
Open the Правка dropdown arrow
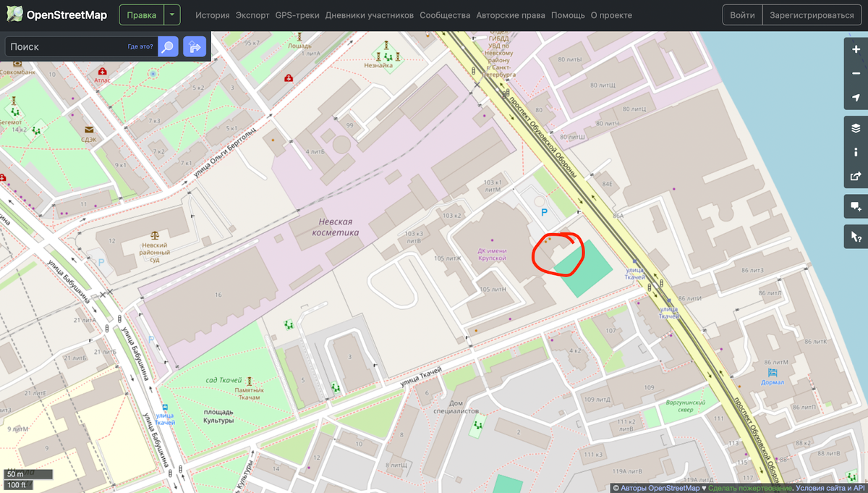click(171, 14)
